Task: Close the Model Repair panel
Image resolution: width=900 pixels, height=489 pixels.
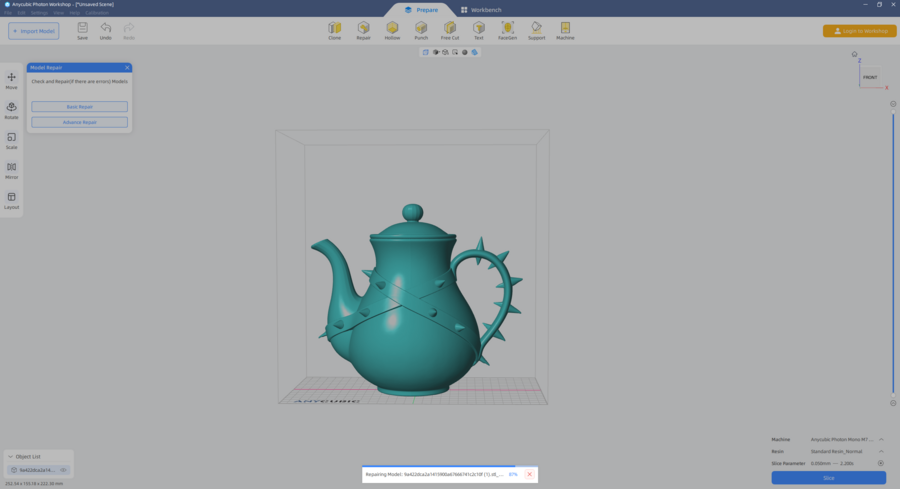Action: point(127,68)
